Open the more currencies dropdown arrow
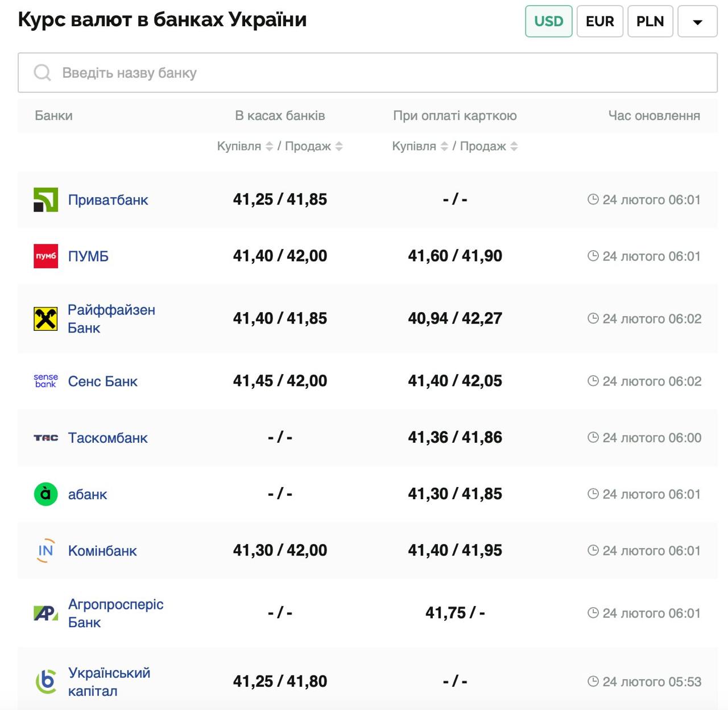728x710 pixels. coord(697,22)
